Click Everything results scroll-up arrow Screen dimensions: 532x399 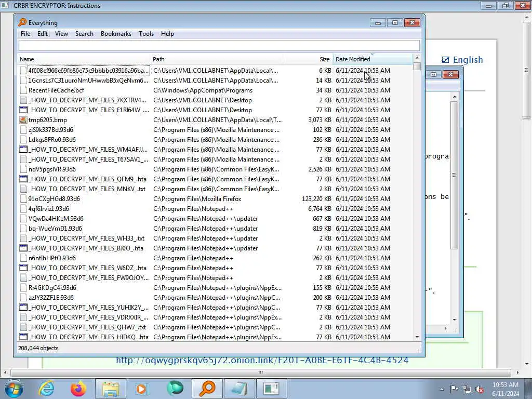417,58
